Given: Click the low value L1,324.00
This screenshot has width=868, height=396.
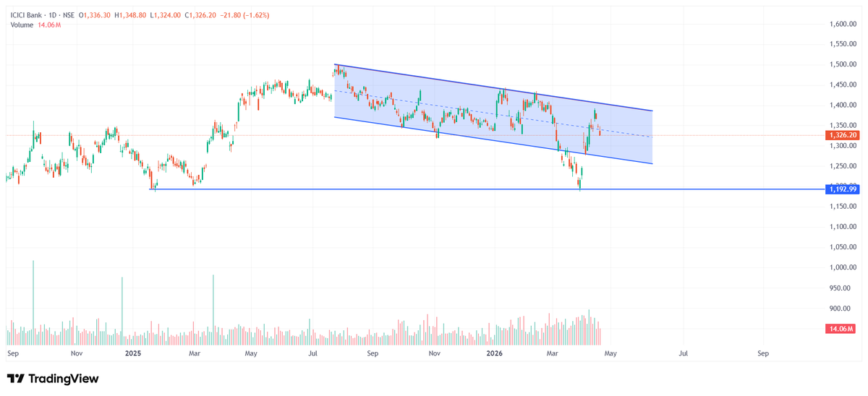Looking at the screenshot, I should coord(166,14).
